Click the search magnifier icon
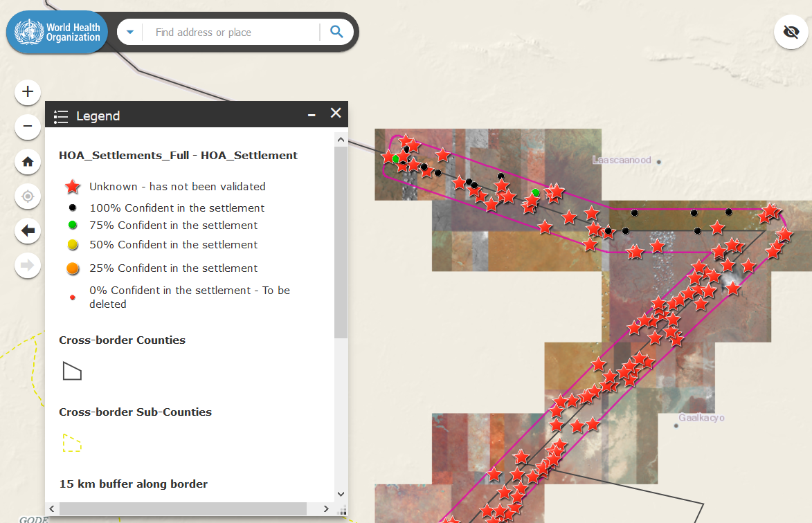The image size is (812, 523). 336,32
